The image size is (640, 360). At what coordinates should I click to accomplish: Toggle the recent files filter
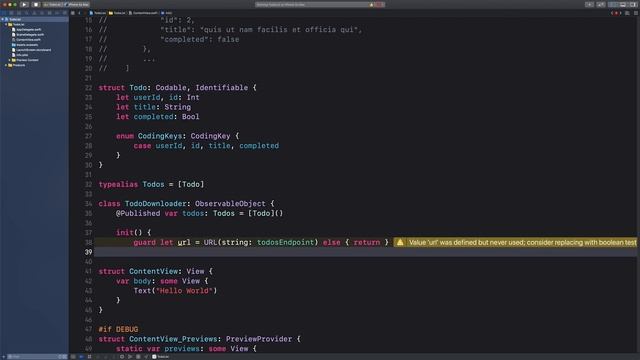coord(60,357)
